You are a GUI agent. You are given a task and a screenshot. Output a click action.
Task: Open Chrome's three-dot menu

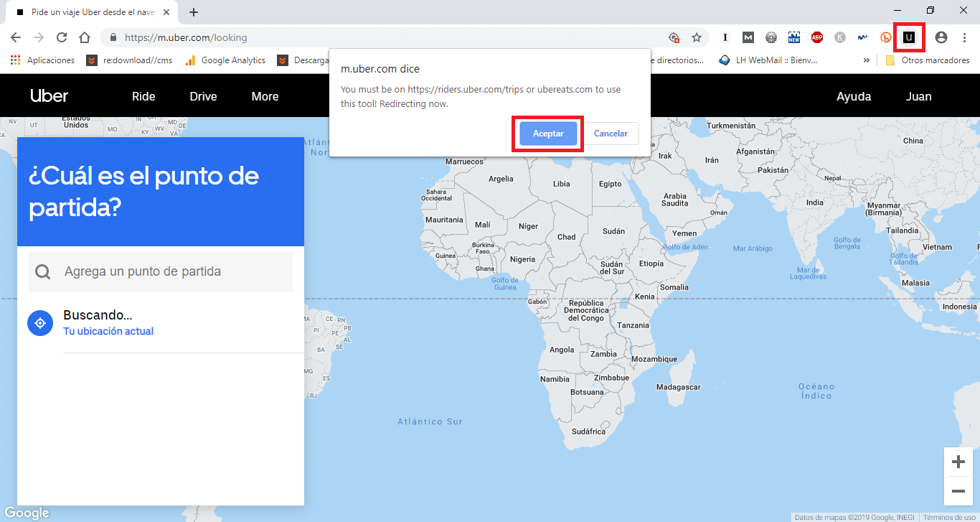(964, 37)
